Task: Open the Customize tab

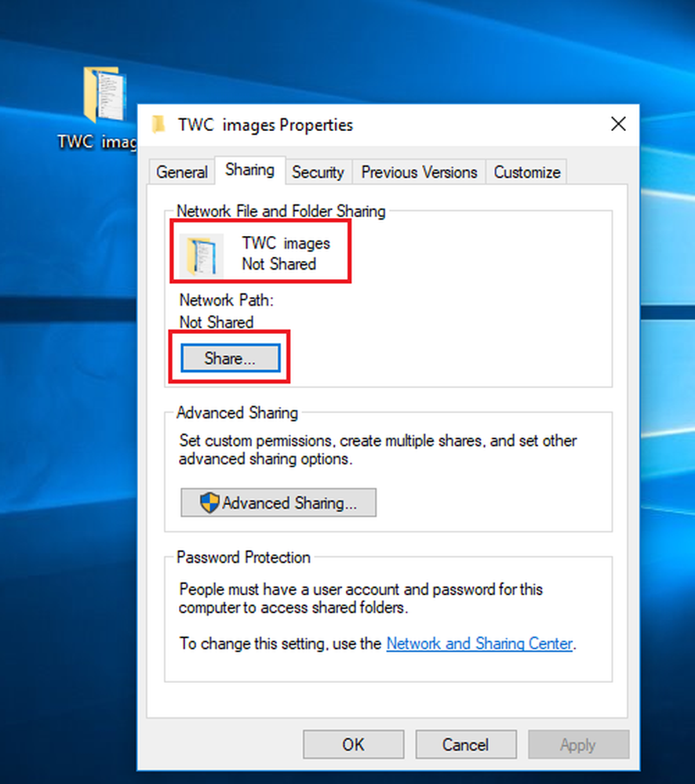Action: pyautogui.click(x=526, y=172)
